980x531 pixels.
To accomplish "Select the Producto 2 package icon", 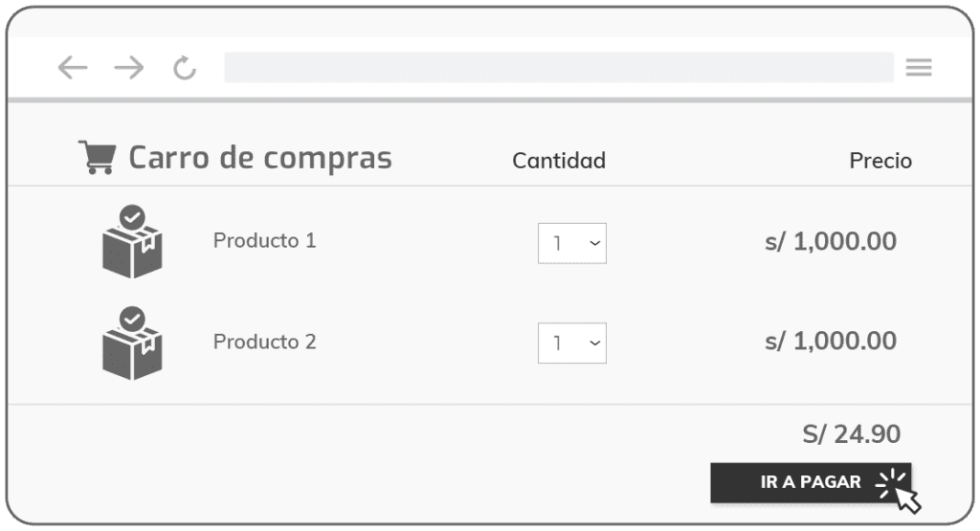I will click(x=132, y=352).
